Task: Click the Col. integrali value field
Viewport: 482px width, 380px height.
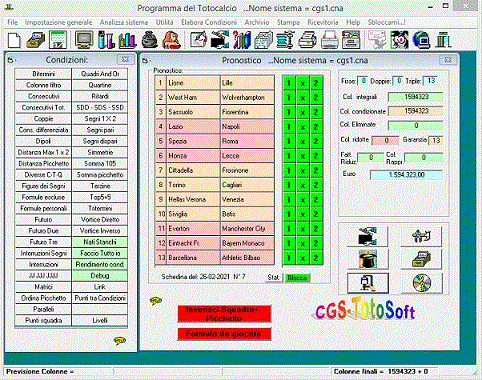Action: click(x=416, y=97)
